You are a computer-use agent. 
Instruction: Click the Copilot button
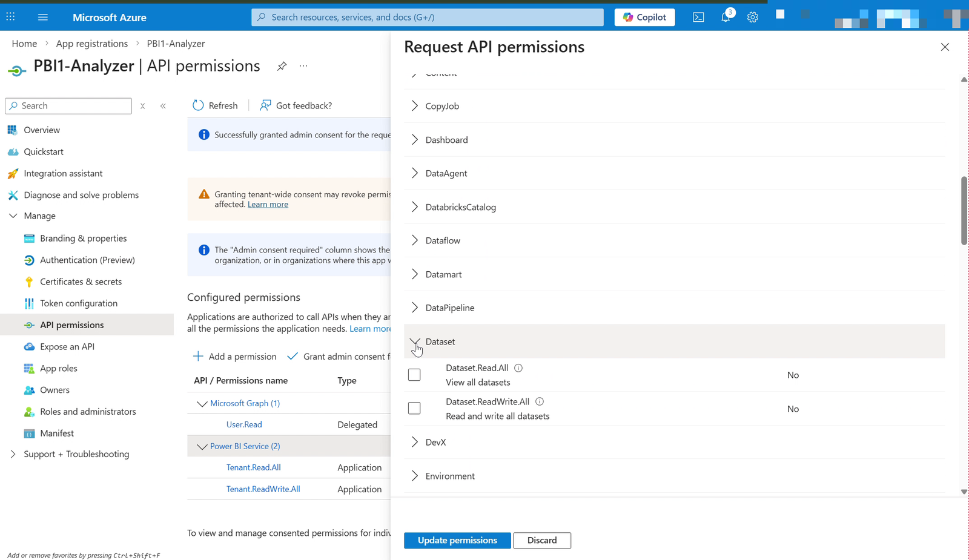point(644,17)
